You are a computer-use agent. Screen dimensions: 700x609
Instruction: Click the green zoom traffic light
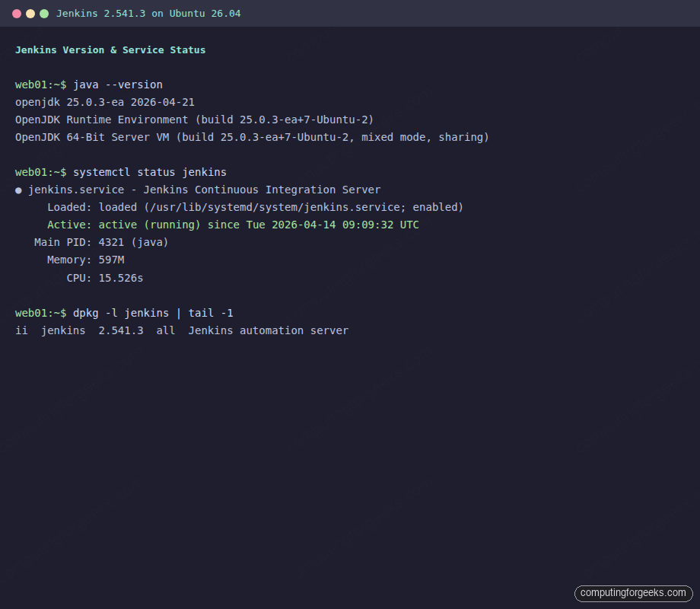pyautogui.click(x=44, y=13)
